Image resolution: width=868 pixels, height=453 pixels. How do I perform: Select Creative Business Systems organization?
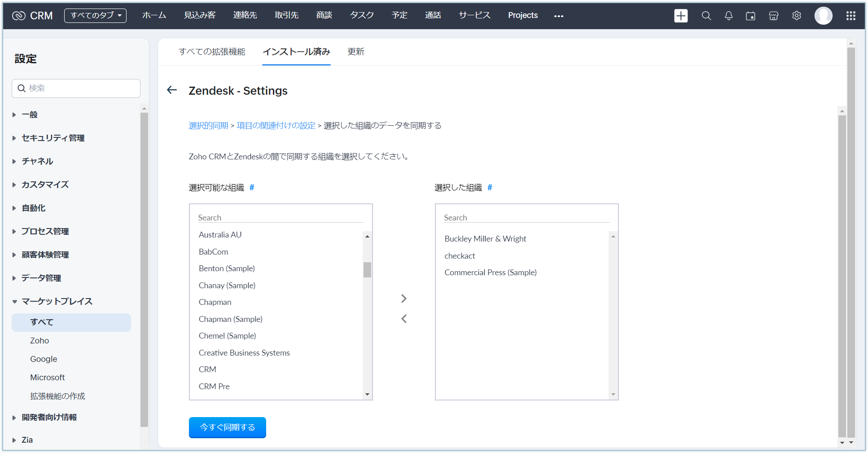click(244, 353)
